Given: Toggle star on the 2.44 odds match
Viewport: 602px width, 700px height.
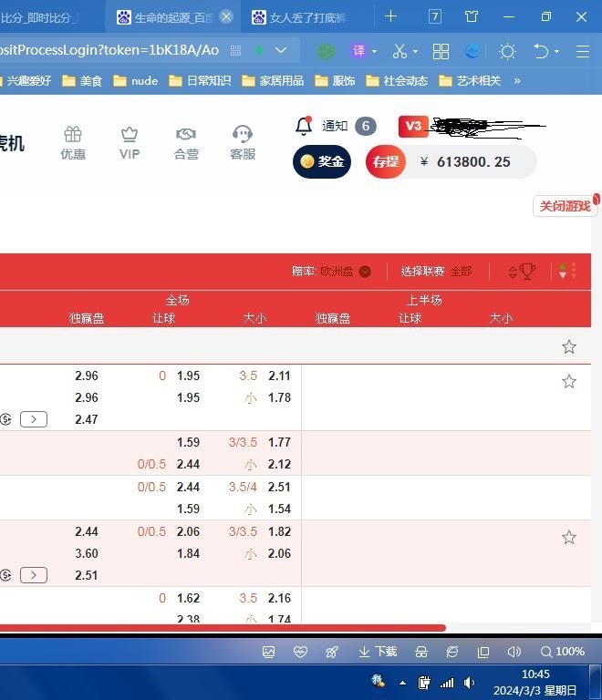Looking at the screenshot, I should (x=569, y=538).
